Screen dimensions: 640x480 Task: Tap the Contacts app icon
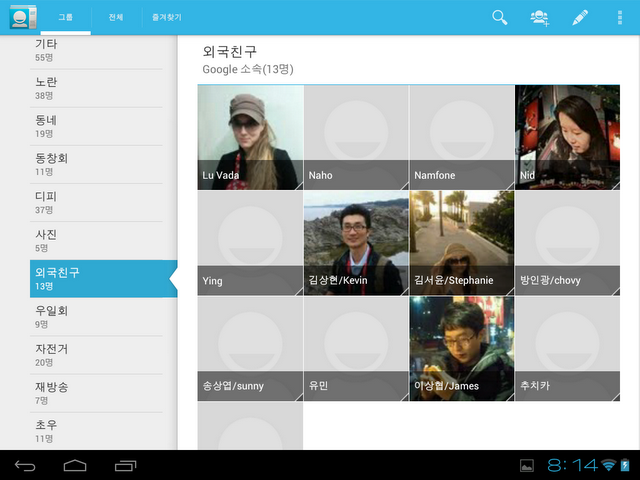23,17
